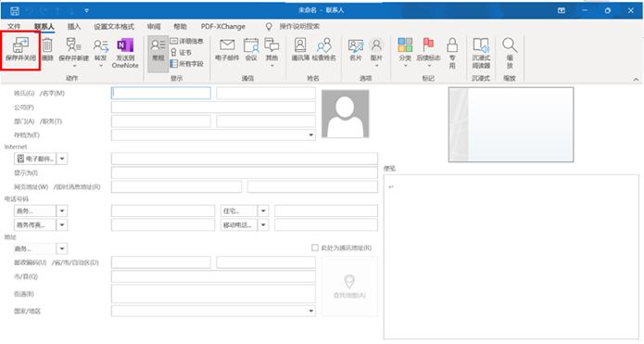
Task: Open the 国家/地区 combo box
Action: [213, 311]
